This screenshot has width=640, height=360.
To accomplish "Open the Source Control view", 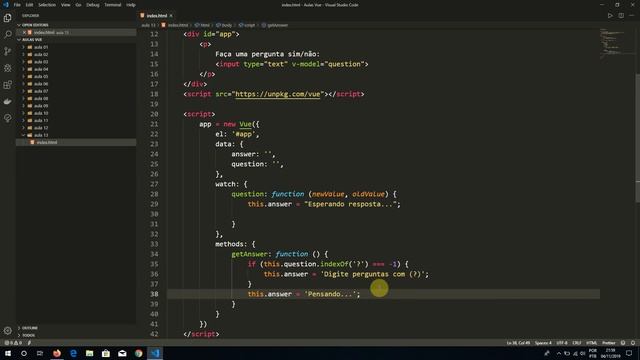I will coord(7,51).
